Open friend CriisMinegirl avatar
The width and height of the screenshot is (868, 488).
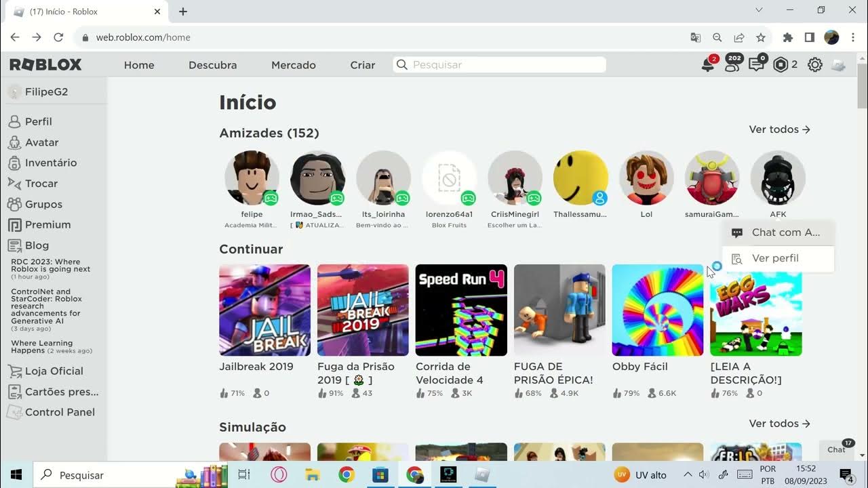(x=515, y=178)
